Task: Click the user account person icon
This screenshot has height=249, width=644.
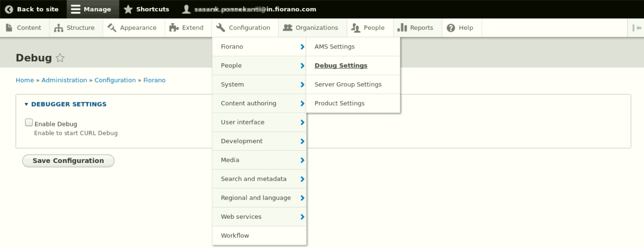Action: point(186,9)
